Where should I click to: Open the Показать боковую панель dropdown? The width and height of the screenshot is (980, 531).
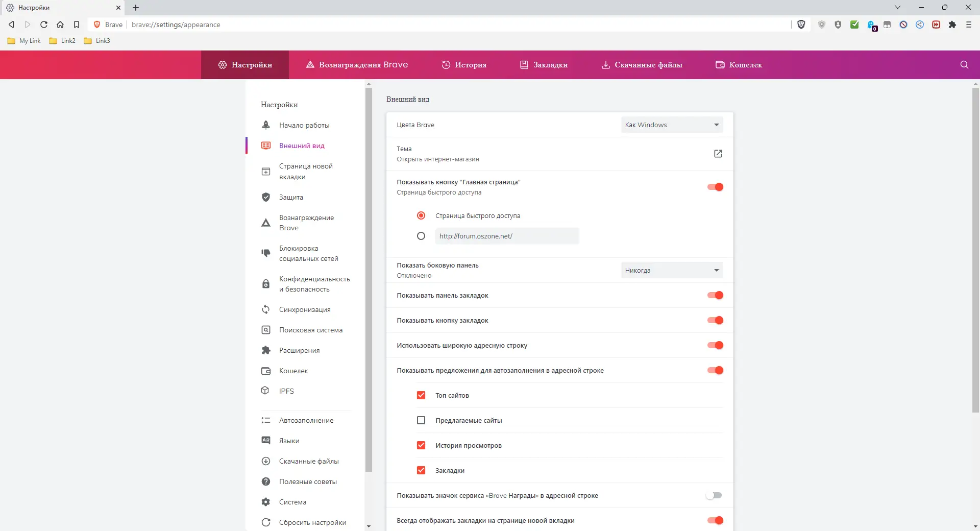pyautogui.click(x=672, y=270)
